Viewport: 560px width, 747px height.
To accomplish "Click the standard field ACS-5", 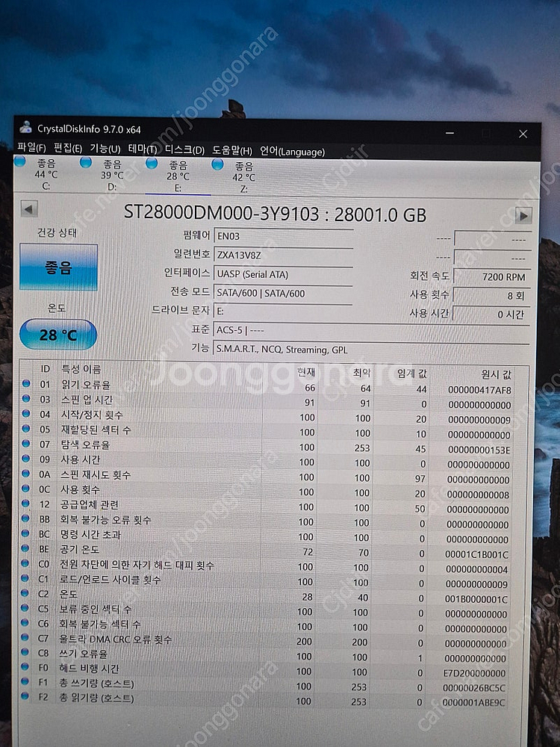I will coord(371,330).
